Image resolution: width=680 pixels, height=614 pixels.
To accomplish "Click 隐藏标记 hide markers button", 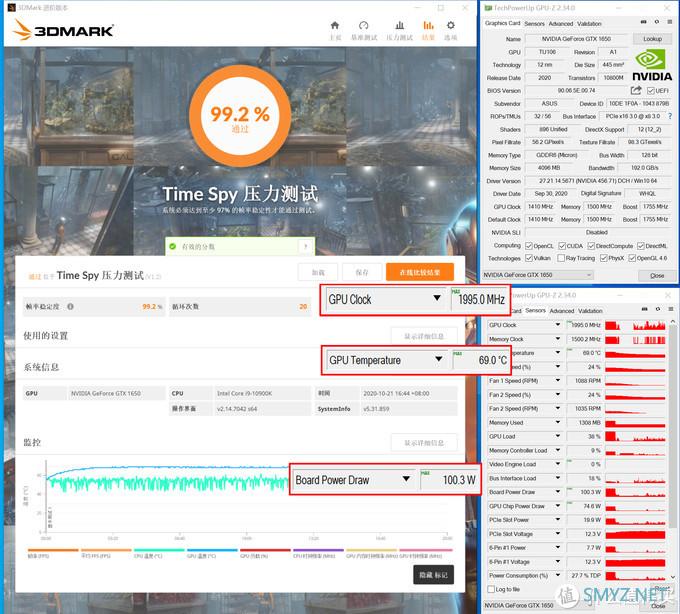I will [433, 575].
